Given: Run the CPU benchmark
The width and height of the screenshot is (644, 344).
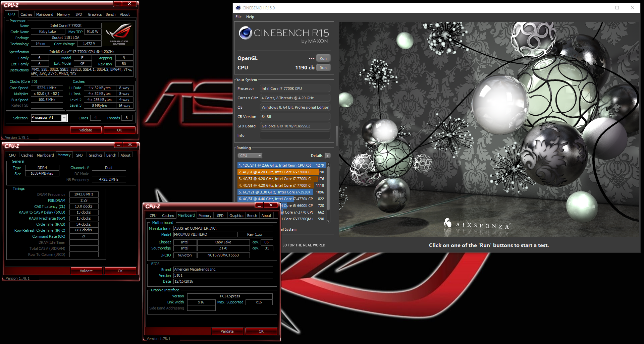Looking at the screenshot, I should tap(323, 68).
